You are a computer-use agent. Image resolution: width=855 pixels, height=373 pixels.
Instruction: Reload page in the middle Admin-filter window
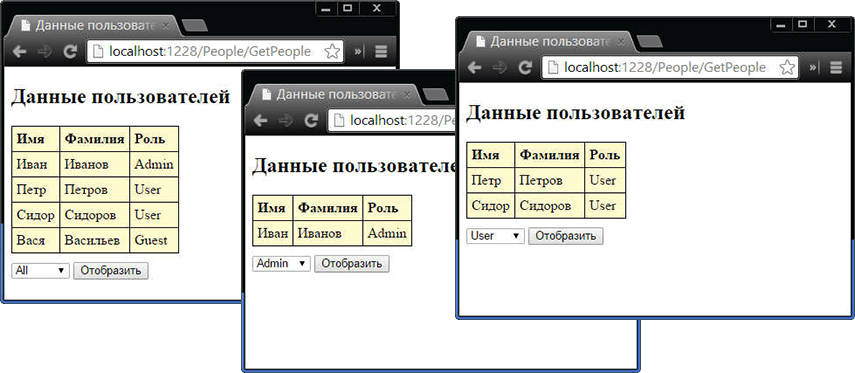[x=311, y=121]
